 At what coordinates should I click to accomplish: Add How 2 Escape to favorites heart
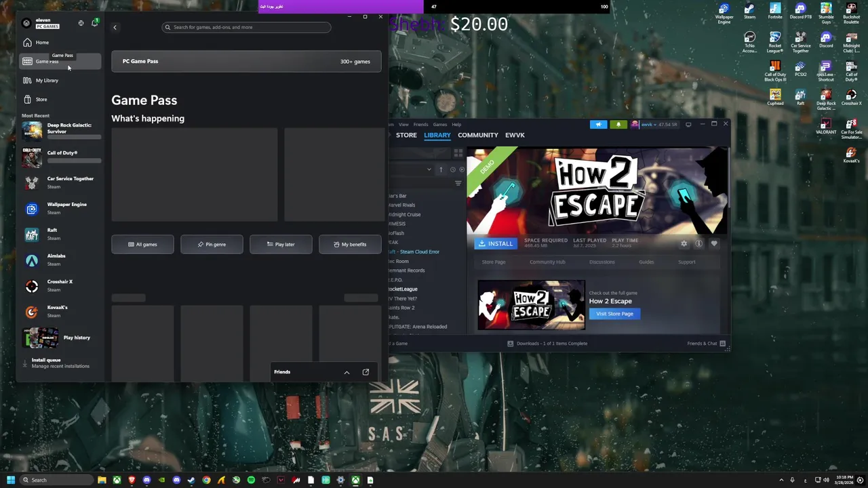[714, 243]
